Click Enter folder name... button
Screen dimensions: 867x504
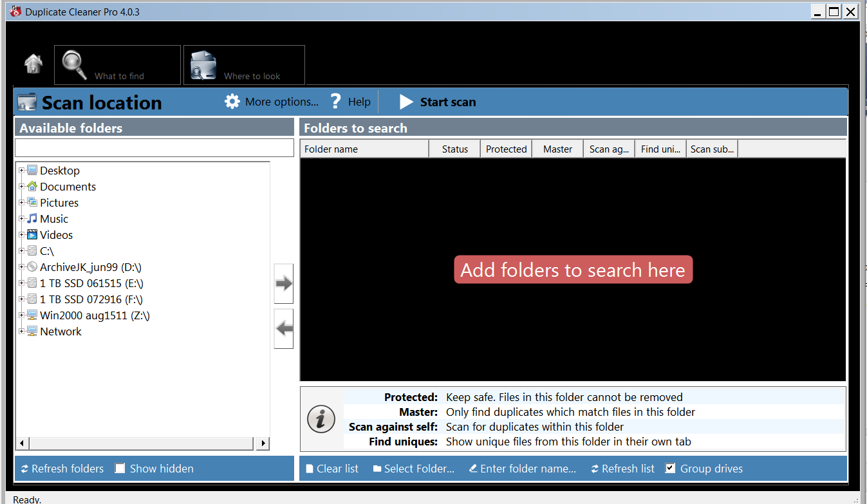(522, 469)
